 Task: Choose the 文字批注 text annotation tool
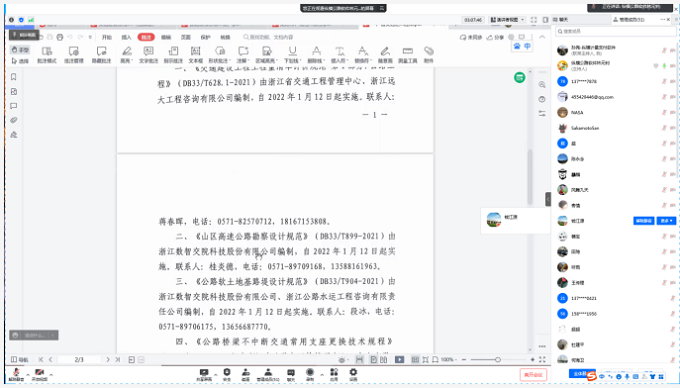tap(148, 55)
